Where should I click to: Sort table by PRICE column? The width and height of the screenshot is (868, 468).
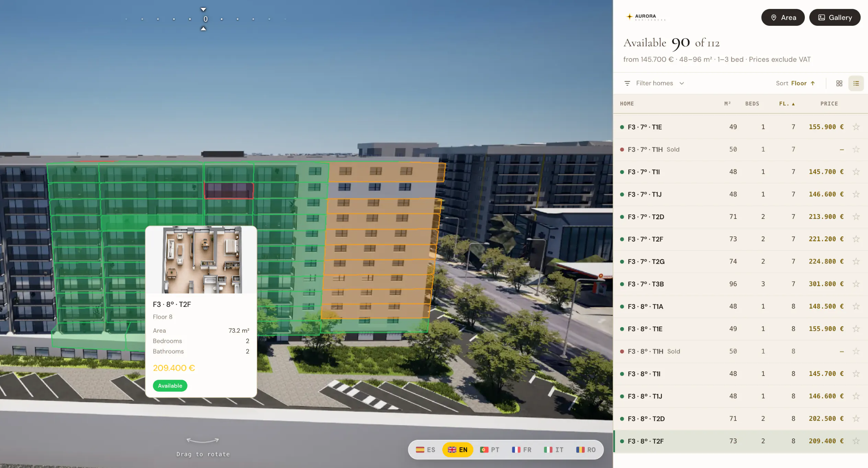(829, 103)
